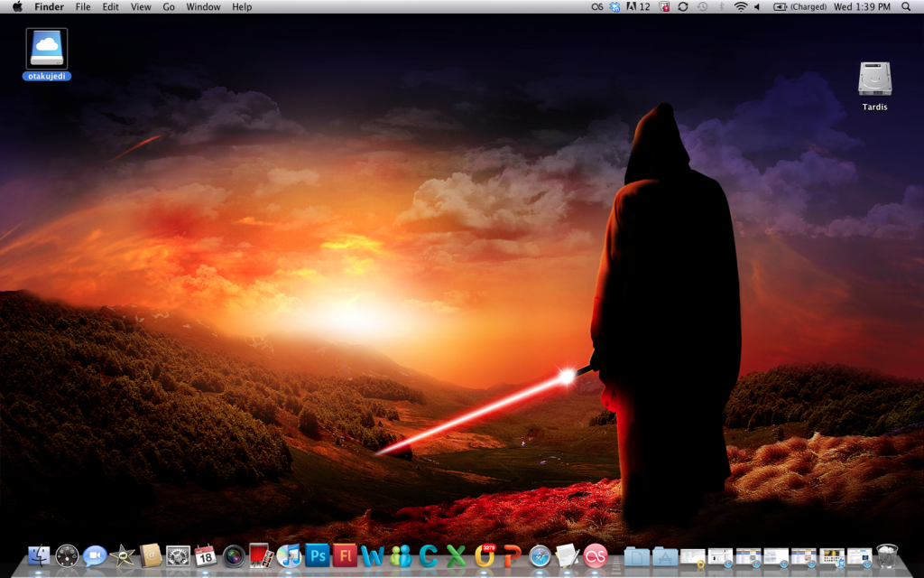Launch Adobe Flash from the dock
Screen dimensions: 924x578
[345, 555]
